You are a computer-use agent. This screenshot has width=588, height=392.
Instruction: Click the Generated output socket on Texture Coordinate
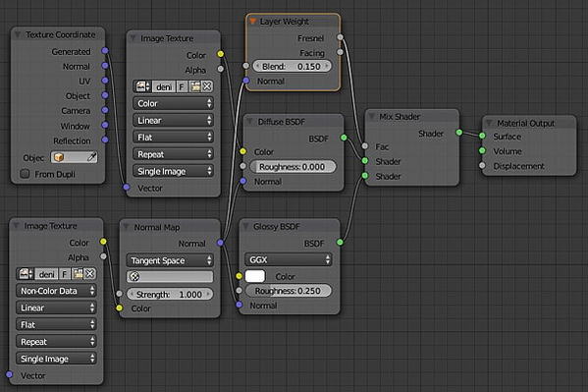point(105,50)
